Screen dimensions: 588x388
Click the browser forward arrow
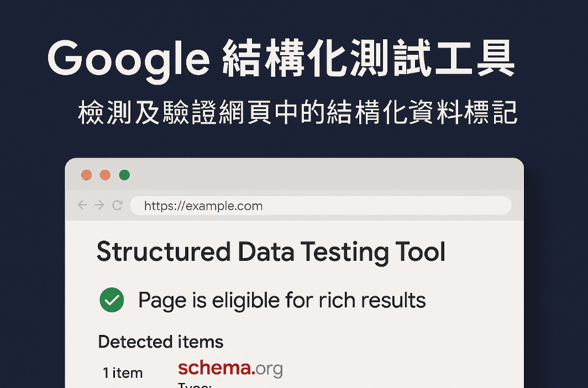(x=99, y=205)
